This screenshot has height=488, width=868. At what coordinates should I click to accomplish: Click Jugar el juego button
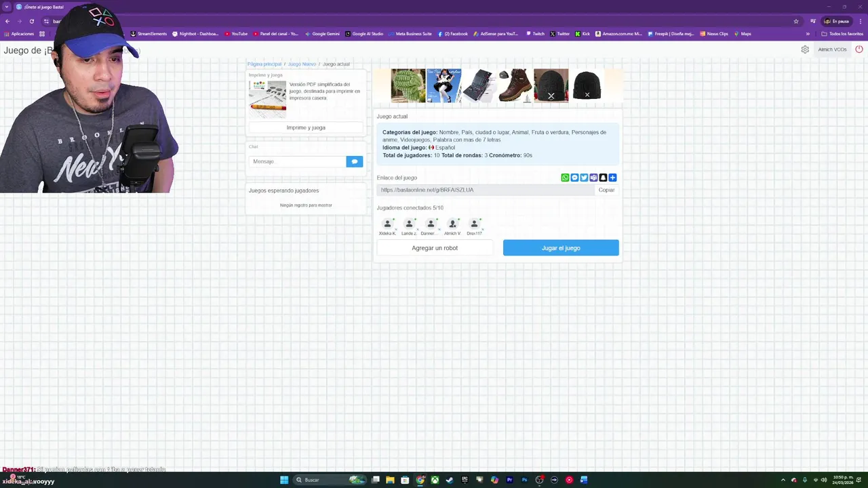pyautogui.click(x=561, y=248)
